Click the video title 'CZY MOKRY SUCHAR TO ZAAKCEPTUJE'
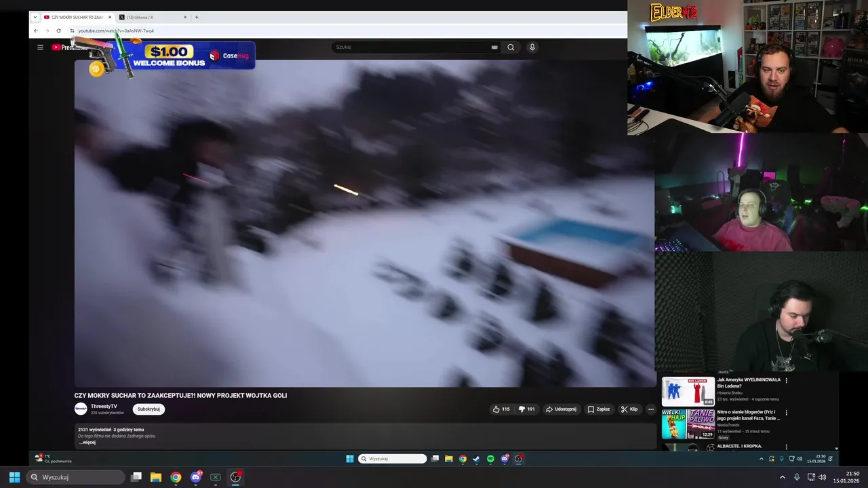868x488 pixels. (x=180, y=396)
